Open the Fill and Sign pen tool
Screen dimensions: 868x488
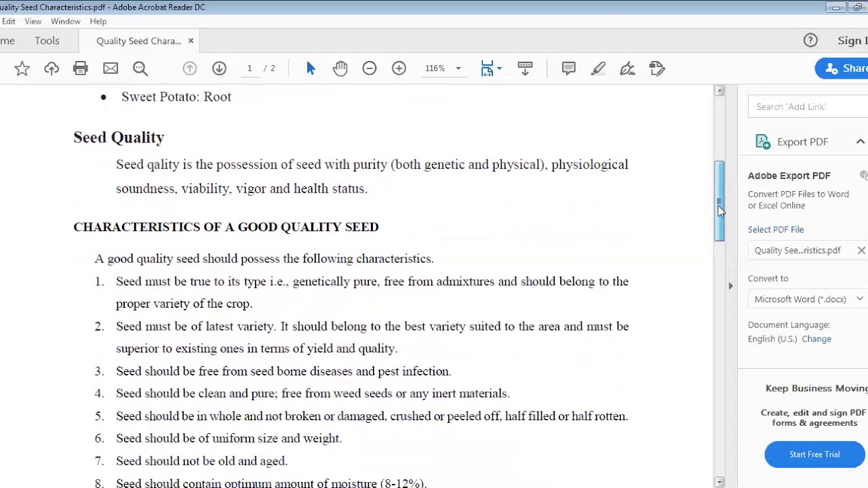click(x=627, y=68)
